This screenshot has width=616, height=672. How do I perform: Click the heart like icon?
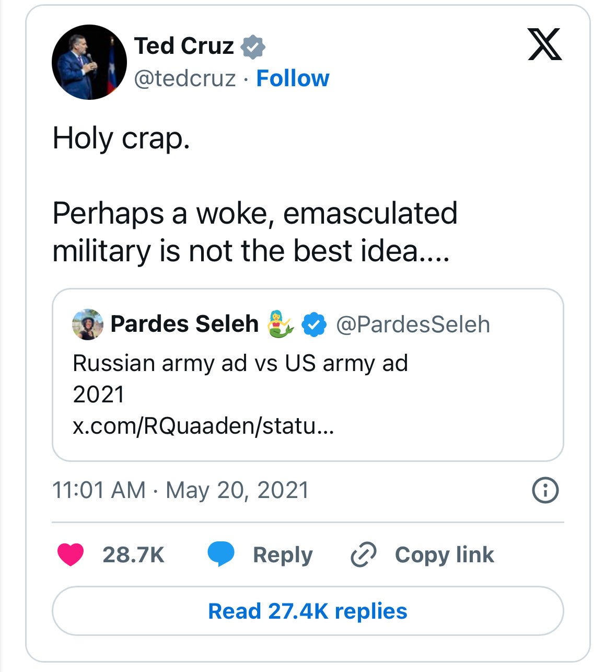(71, 554)
